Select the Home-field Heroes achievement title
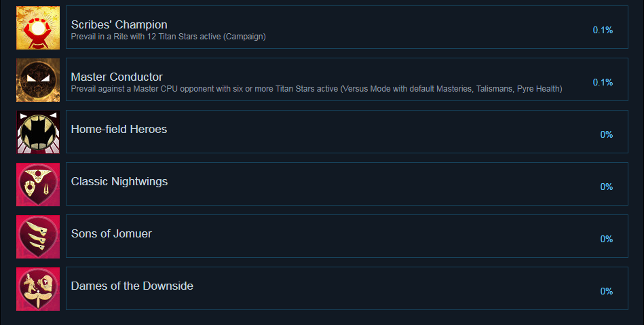This screenshot has height=325, width=644. (x=119, y=129)
